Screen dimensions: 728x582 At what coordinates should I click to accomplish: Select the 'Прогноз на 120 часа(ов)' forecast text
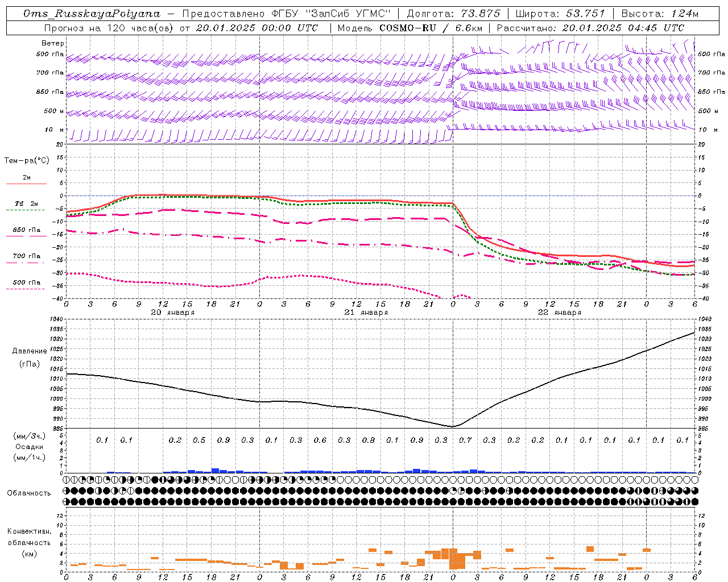(109, 28)
